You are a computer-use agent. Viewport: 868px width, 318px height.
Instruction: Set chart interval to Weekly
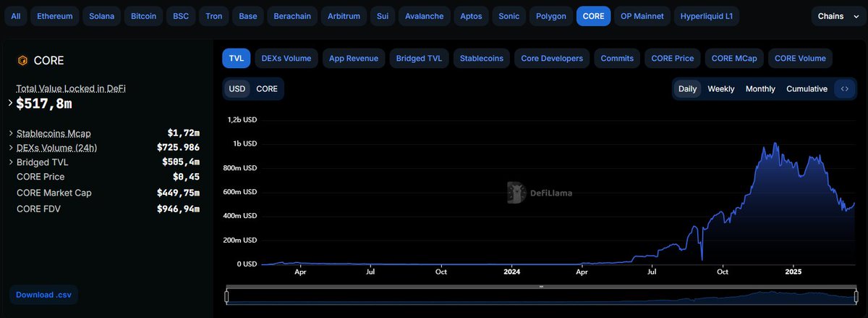[721, 89]
